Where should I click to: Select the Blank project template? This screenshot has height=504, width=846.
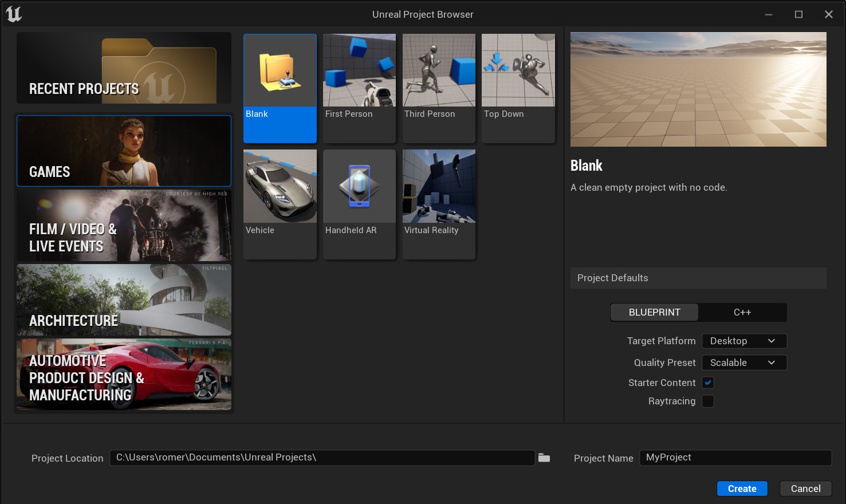(280, 88)
